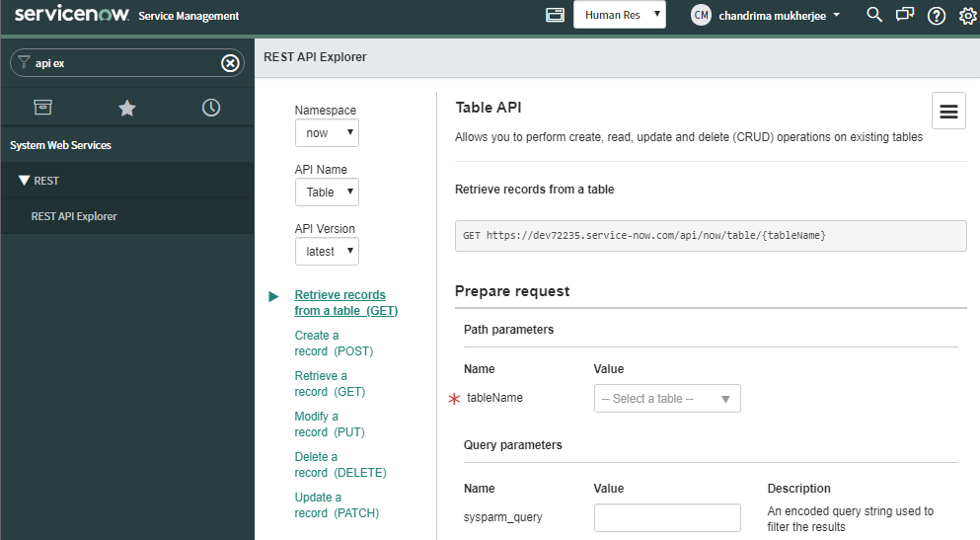Open the API Version dropdown

[327, 252]
